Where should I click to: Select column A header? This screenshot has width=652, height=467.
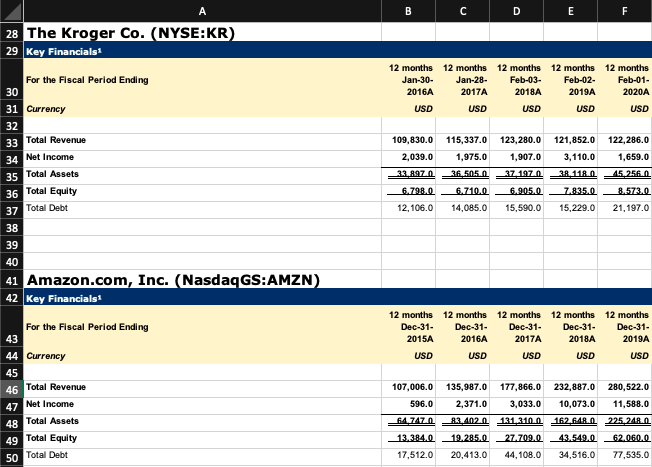[203, 11]
